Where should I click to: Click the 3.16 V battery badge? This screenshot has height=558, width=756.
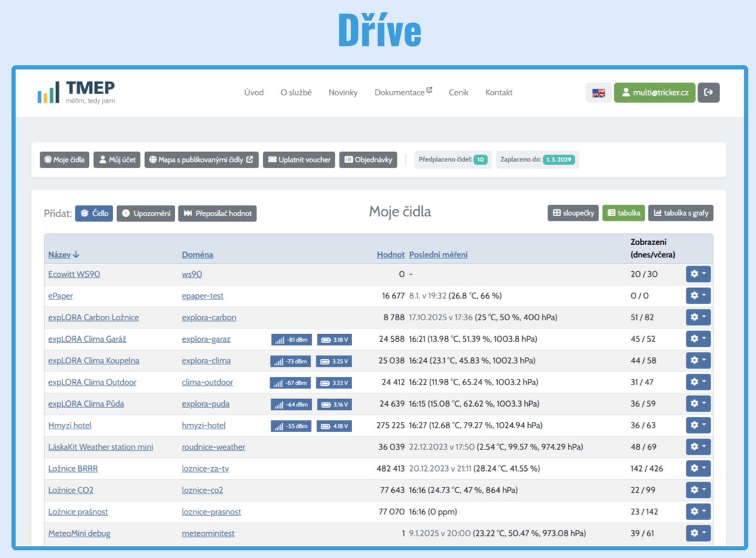[x=334, y=404]
